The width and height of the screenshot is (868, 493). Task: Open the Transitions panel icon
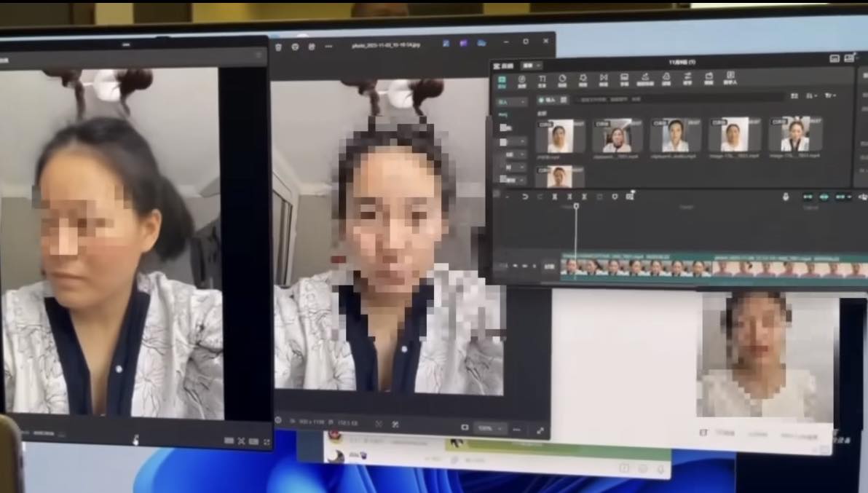(604, 80)
